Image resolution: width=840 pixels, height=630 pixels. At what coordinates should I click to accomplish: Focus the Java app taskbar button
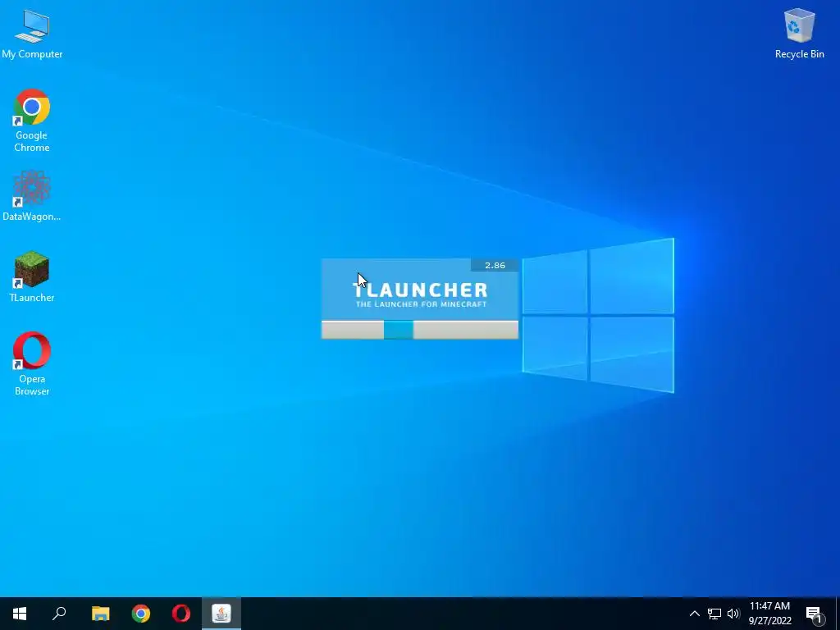221,614
